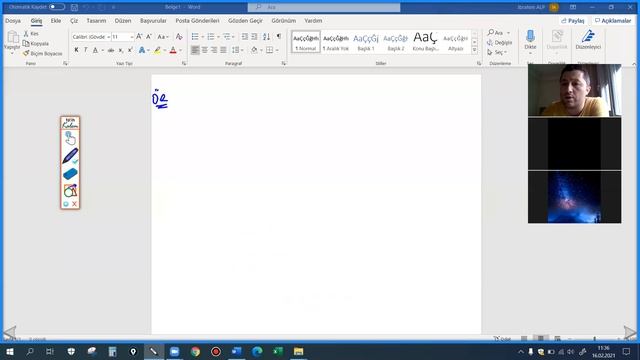
Task: Increase font size with the grow font icon
Action: pos(139,37)
